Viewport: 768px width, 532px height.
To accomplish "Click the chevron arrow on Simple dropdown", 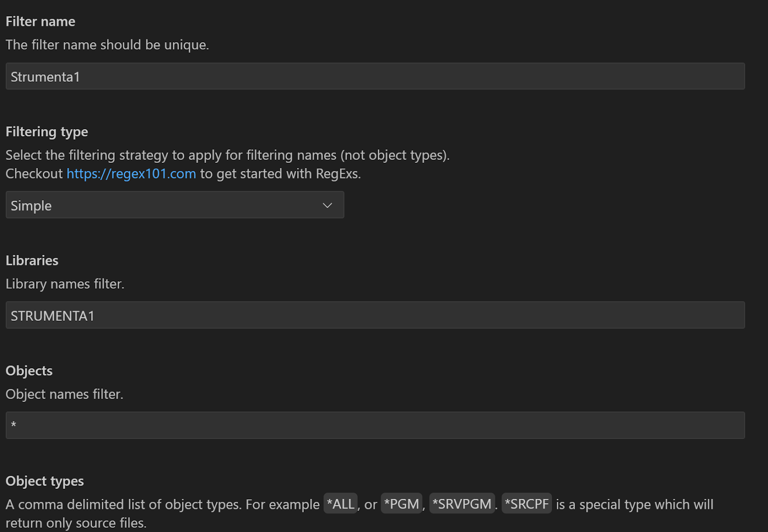I will (327, 206).
